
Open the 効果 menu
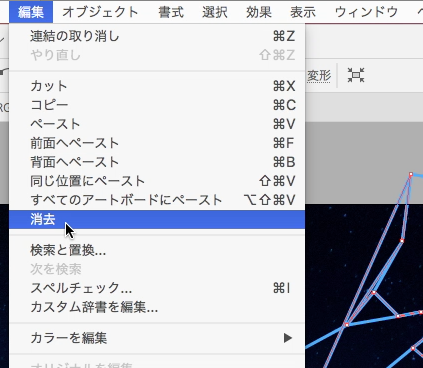pos(259,12)
